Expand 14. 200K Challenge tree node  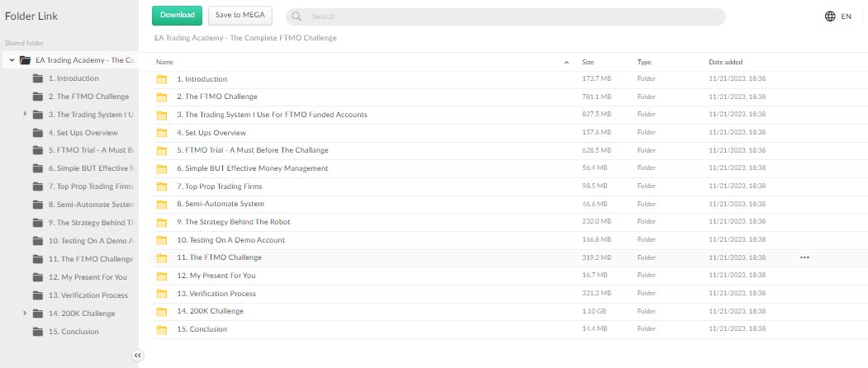[x=24, y=314]
